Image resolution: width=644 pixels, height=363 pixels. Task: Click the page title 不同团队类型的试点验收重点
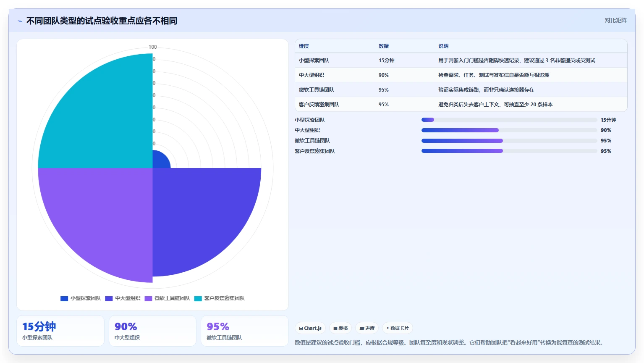coord(102,21)
